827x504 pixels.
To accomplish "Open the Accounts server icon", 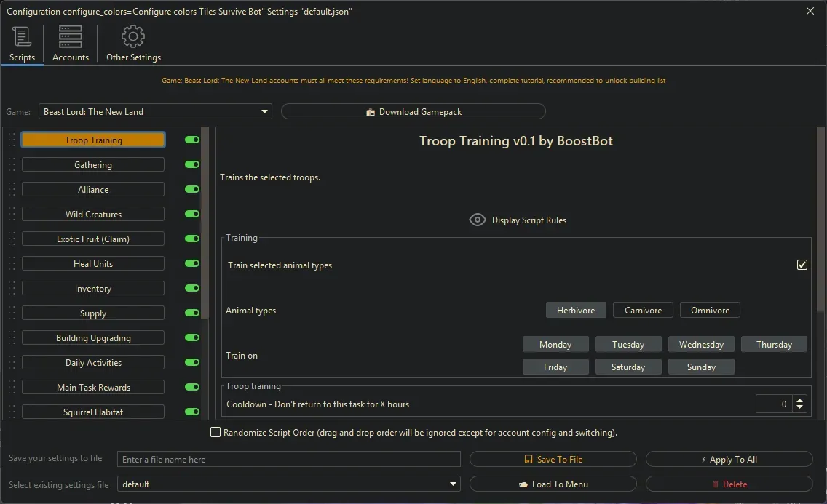I will click(x=71, y=36).
